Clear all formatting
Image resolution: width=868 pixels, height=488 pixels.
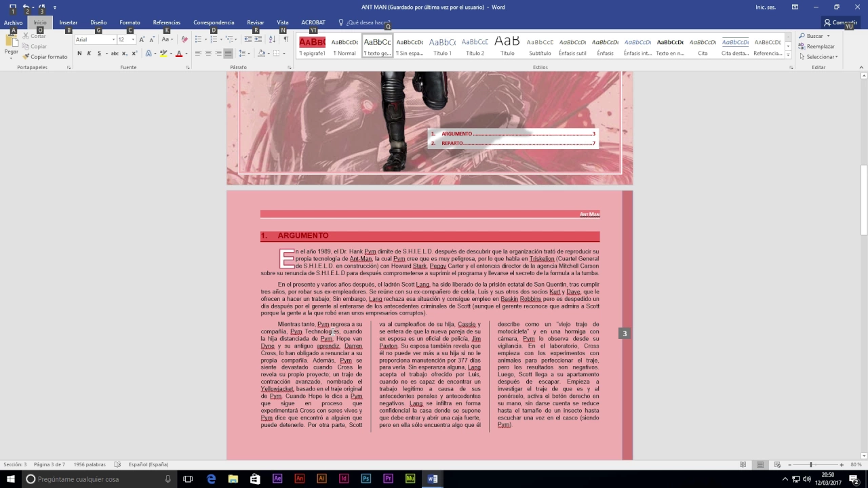pyautogui.click(x=184, y=39)
